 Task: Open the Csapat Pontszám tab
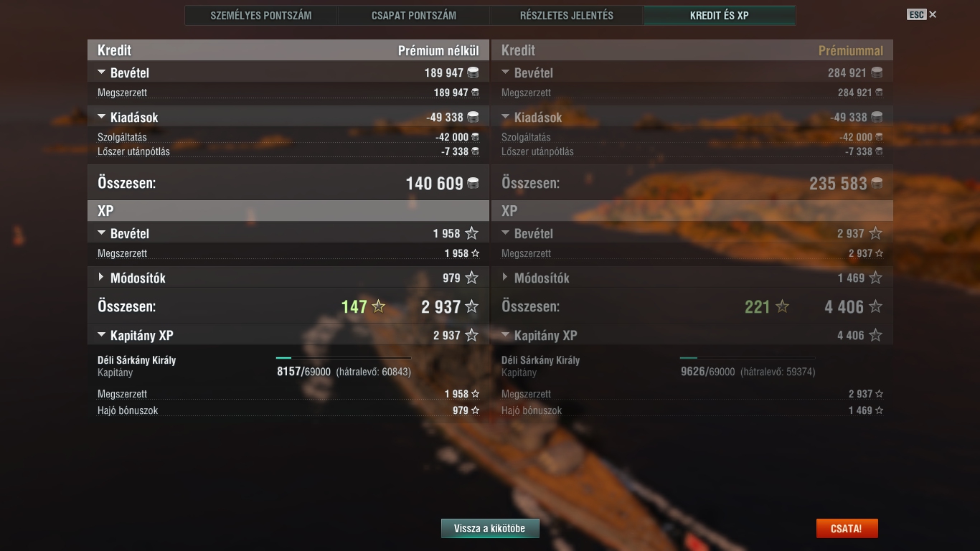[x=414, y=15]
